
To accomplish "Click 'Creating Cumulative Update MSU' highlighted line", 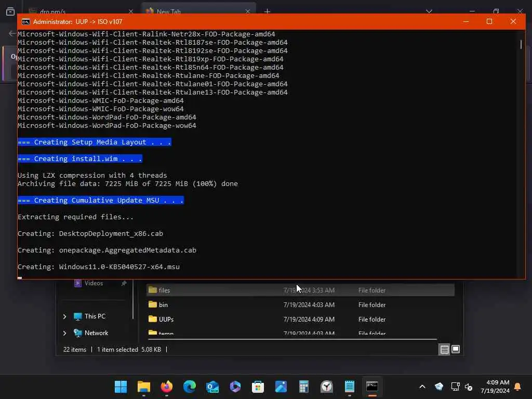I will click(100, 200).
